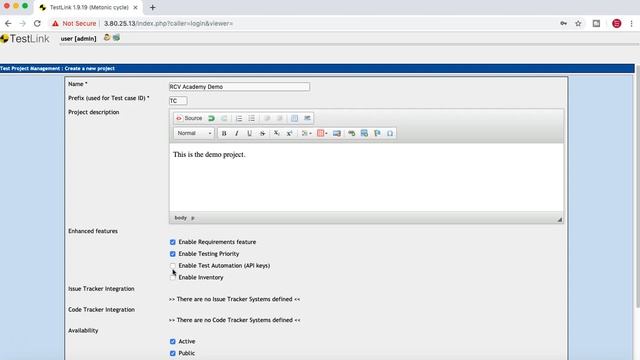
Task: Click the insert table icon
Action: [294, 118]
